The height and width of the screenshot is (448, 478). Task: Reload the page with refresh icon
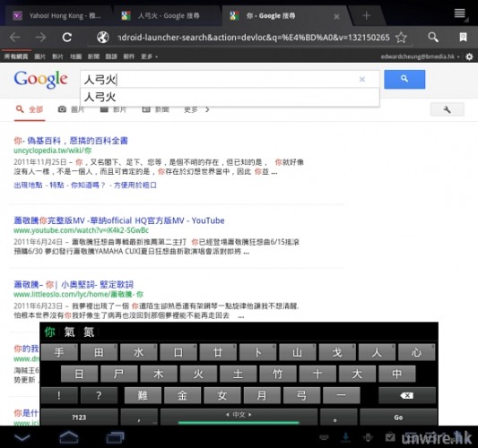coord(66,38)
